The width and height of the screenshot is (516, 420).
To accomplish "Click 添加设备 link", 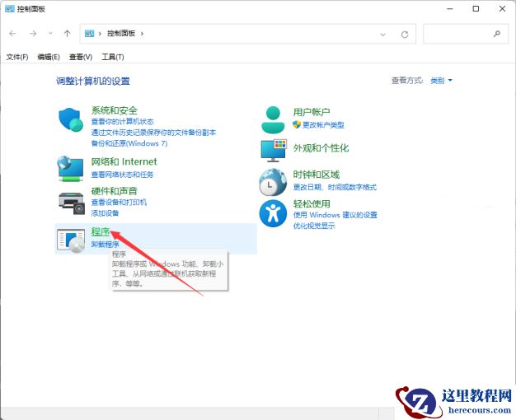I will [x=105, y=213].
